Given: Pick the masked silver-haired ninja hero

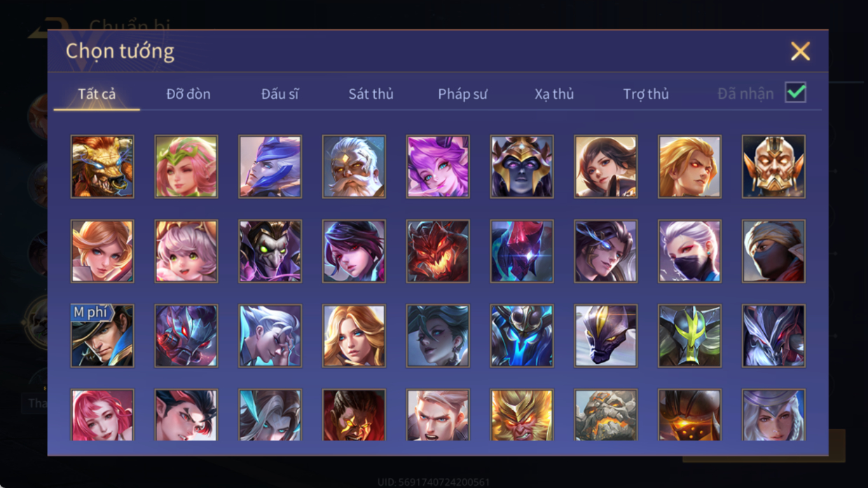Looking at the screenshot, I should point(689,251).
